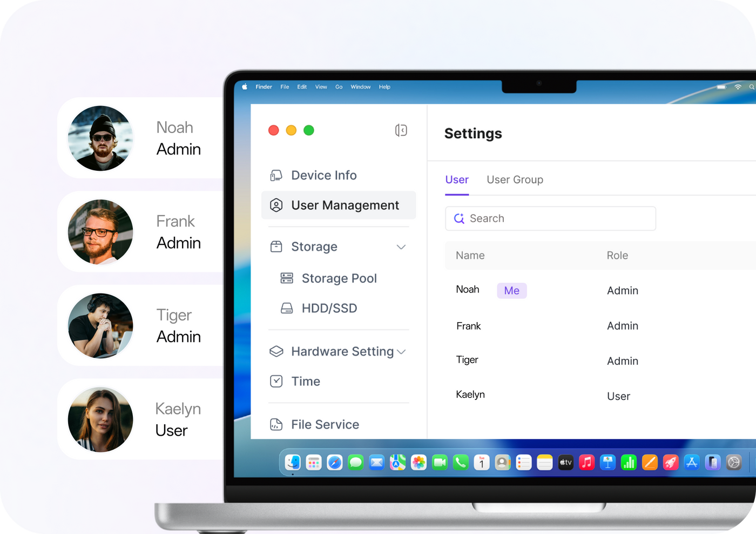This screenshot has height=534, width=756.
Task: Click the Storage box icon
Action: click(276, 246)
